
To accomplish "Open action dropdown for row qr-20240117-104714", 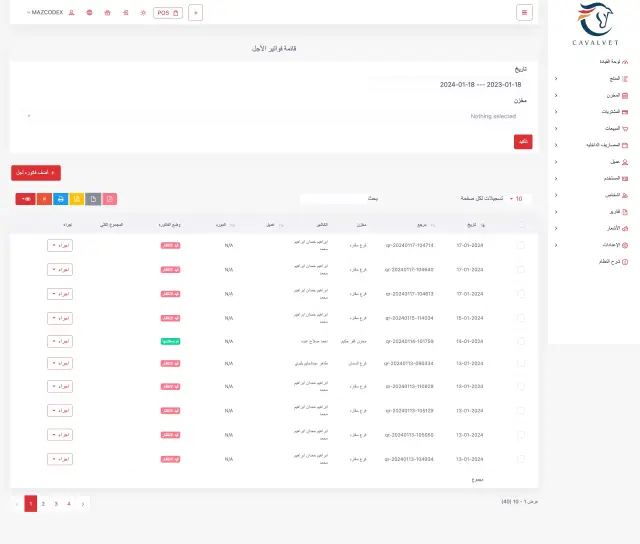I will tap(60, 245).
